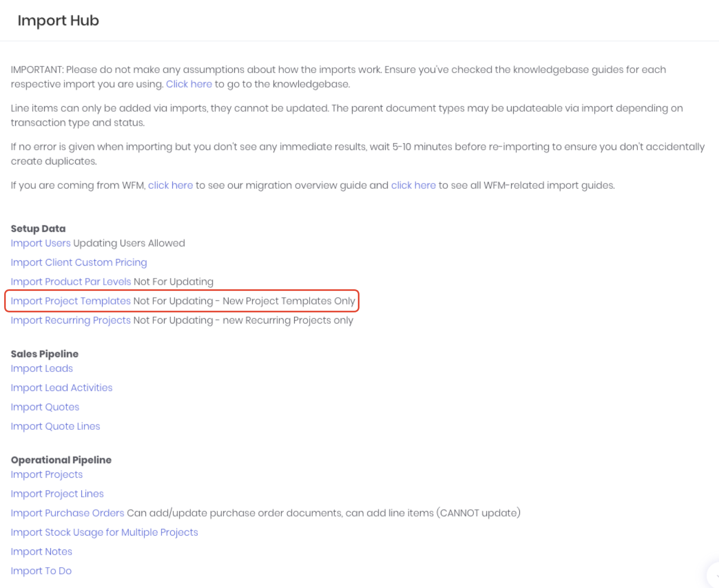This screenshot has width=719, height=588.
Task: Open Import Purchase Orders link
Action: [67, 513]
